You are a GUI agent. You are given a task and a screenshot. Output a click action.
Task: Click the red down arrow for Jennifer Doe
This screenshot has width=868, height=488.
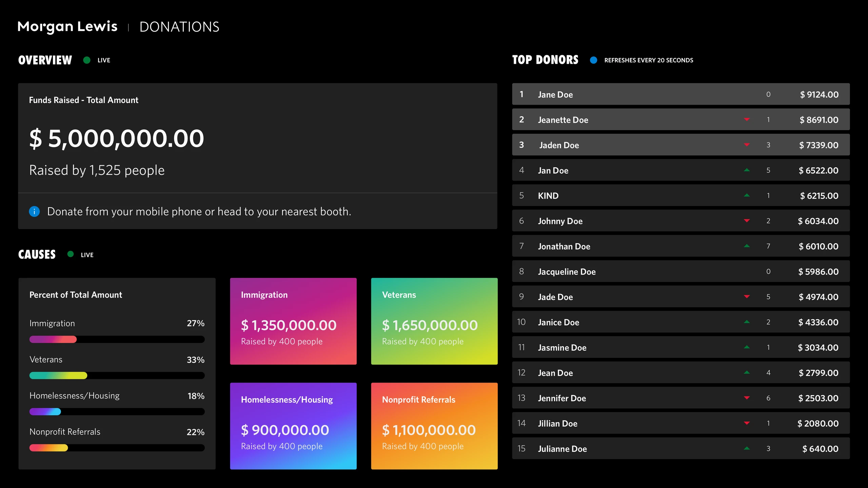(747, 398)
